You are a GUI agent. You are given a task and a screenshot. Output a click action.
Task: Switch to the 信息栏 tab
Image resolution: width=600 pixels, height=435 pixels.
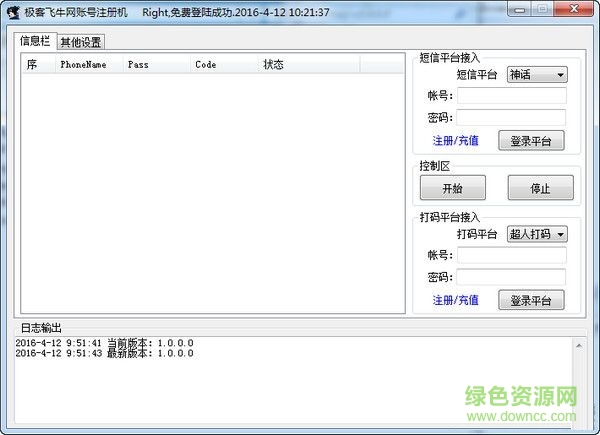(35, 41)
